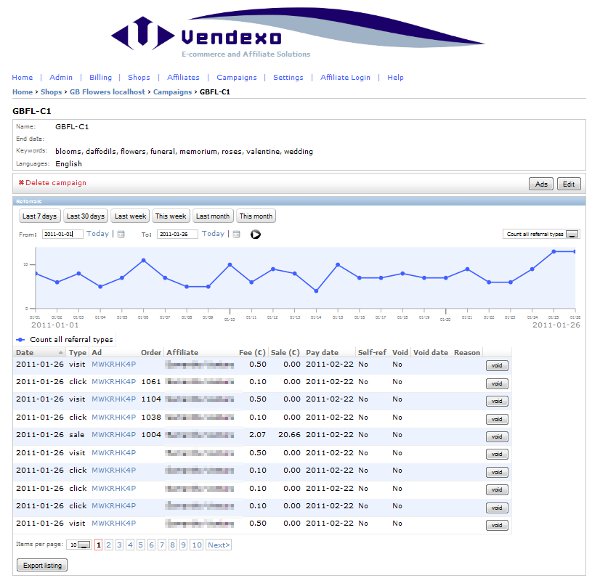
Task: Click the fee value 2.07 cell
Action: (257, 435)
